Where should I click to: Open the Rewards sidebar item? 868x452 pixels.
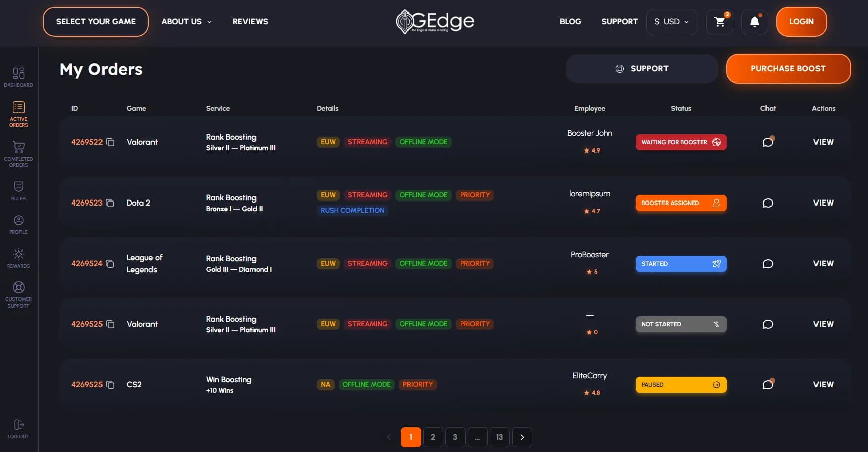pos(18,258)
